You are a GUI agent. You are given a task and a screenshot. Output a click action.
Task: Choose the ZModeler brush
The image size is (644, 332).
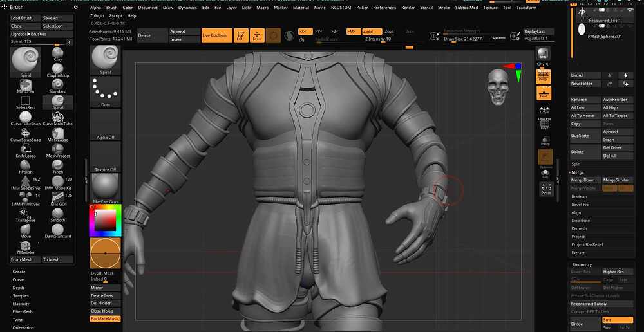pos(26,248)
